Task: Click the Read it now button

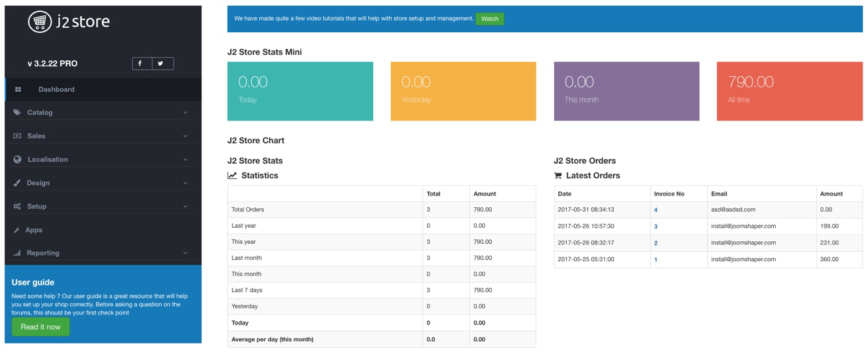Action: pos(41,327)
